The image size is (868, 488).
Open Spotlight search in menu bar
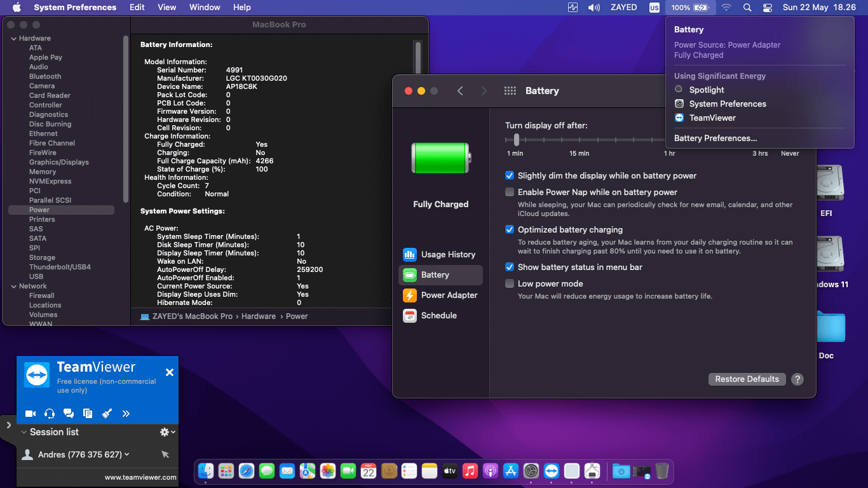pos(747,8)
